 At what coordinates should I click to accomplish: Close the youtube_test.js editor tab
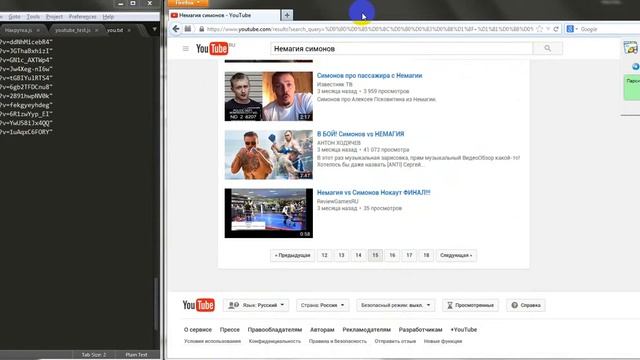[x=96, y=30]
